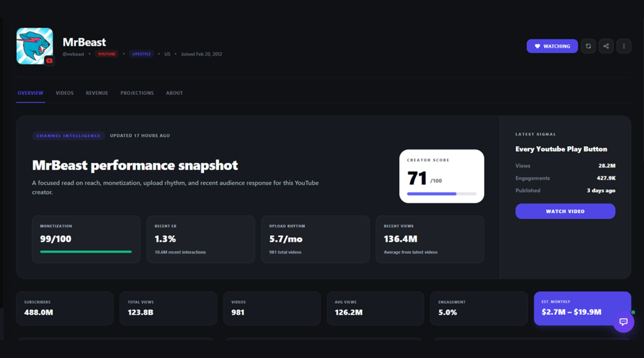Click the '981 total videos' text
Screen dimensions: 644x358
pyautogui.click(x=285, y=252)
